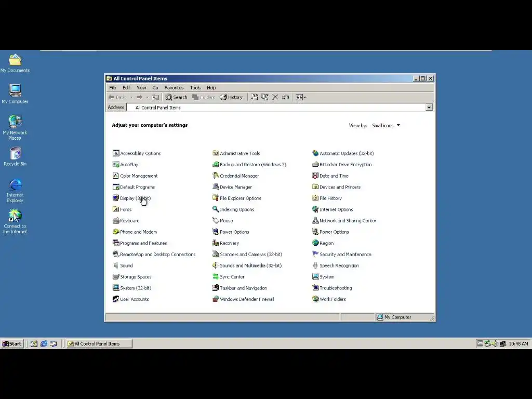Screen dimensions: 532x399
Task: Expand the Address bar dropdown arrow
Action: pyautogui.click(x=429, y=108)
